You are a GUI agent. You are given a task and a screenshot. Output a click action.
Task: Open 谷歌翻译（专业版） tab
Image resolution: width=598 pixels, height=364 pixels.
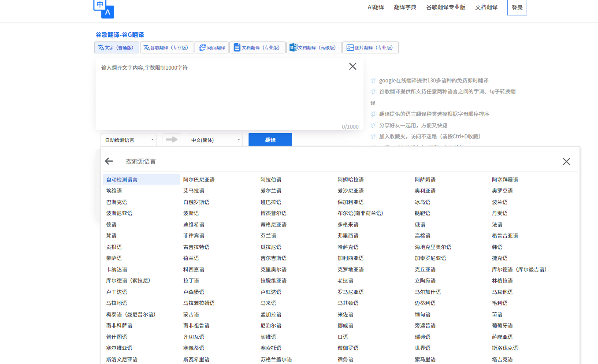click(166, 48)
